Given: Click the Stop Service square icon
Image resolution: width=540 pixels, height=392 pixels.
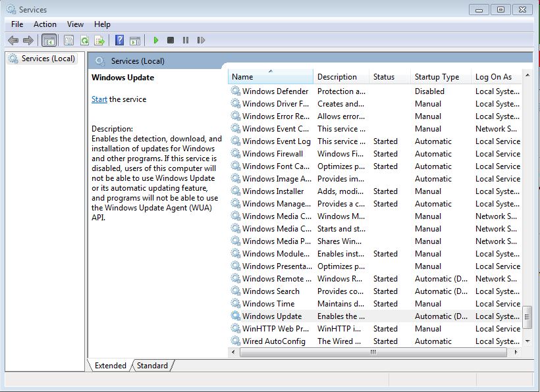Looking at the screenshot, I should click(171, 40).
